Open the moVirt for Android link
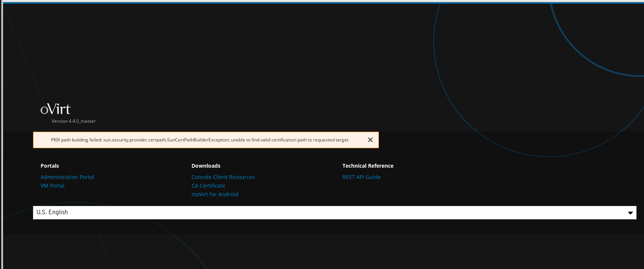The height and width of the screenshot is (269, 644). click(215, 194)
